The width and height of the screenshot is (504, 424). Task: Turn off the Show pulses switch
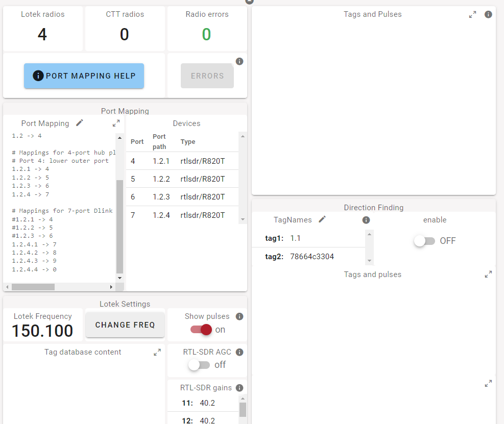pyautogui.click(x=201, y=330)
